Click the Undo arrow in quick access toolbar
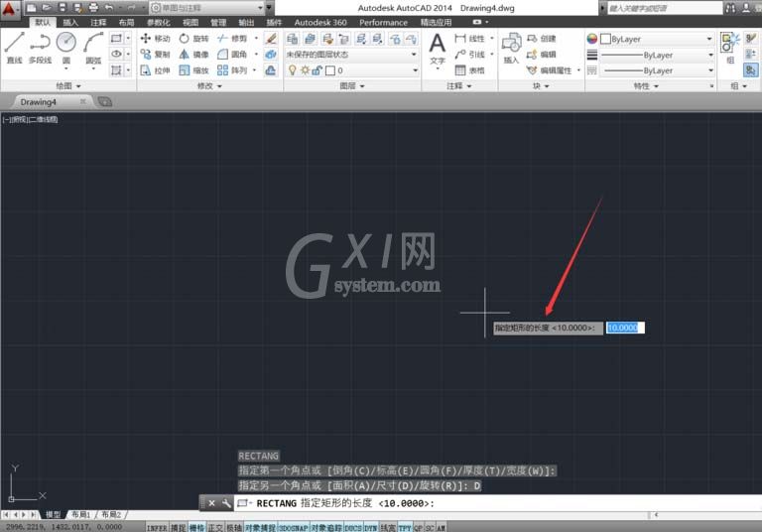This screenshot has height=532, width=762. point(109,7)
